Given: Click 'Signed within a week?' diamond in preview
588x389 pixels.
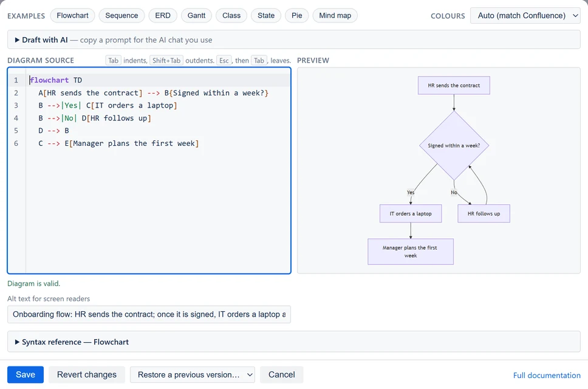Looking at the screenshot, I should point(454,145).
